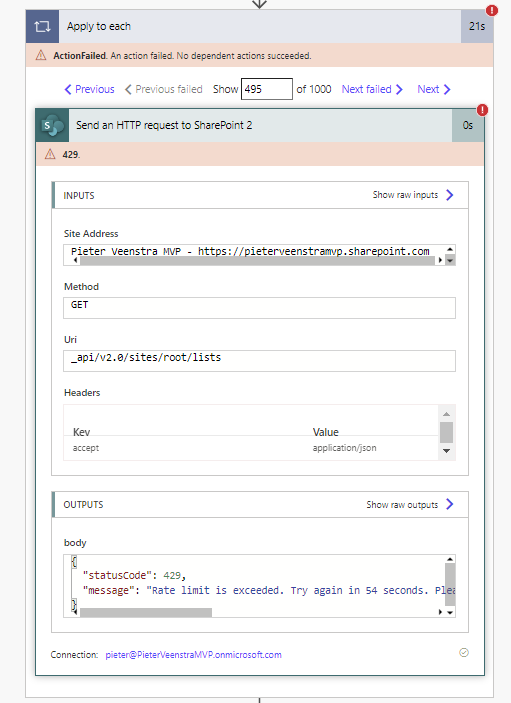Screen dimensions: 511x703
Task: Click body output horizontal scrollbar
Action: click(146, 612)
